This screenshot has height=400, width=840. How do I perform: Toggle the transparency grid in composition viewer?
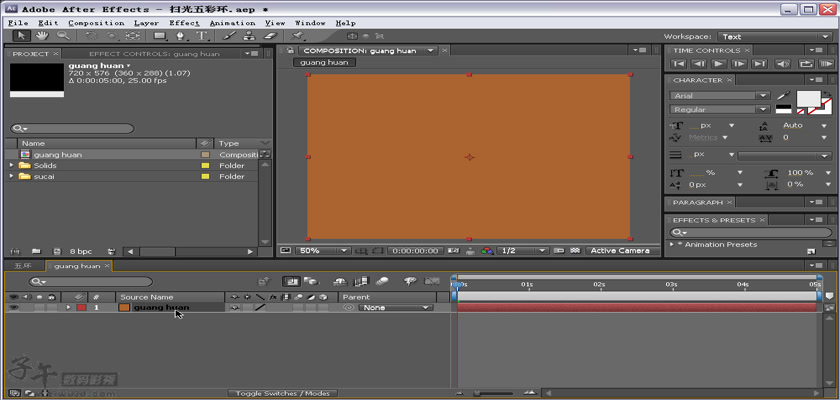click(x=575, y=251)
